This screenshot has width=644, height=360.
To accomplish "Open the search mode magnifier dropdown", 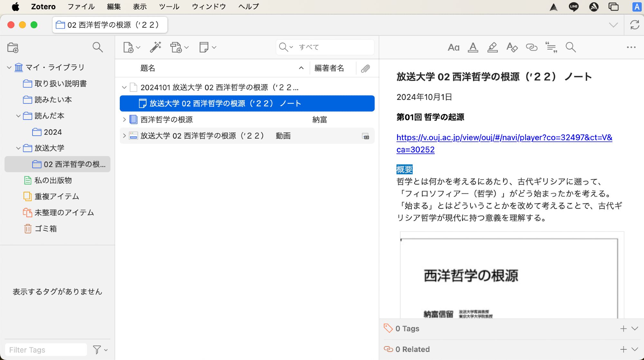I will (x=286, y=47).
